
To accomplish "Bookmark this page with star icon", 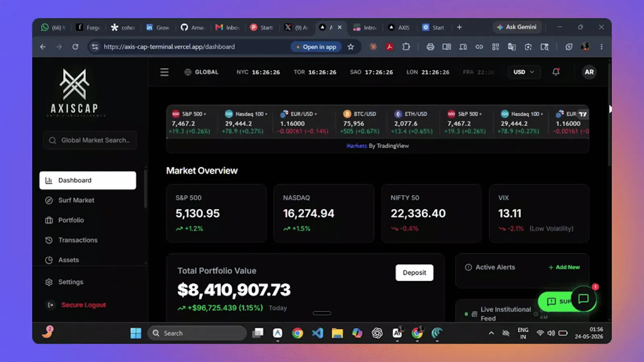I will click(x=351, y=47).
